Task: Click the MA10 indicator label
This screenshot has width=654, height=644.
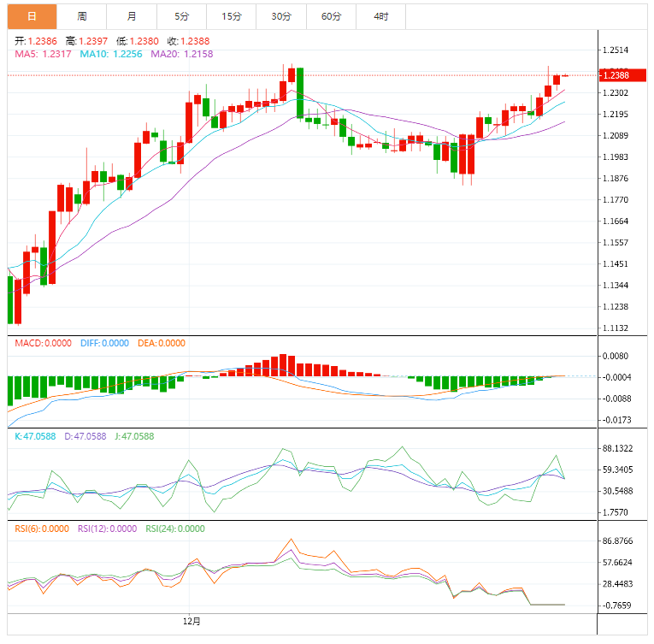Action: pyautogui.click(x=111, y=54)
